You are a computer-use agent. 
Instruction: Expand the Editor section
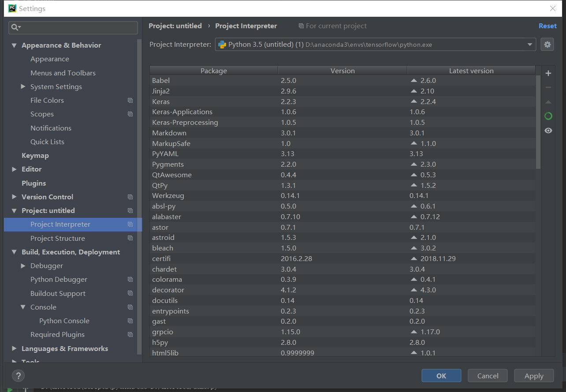[14, 169]
